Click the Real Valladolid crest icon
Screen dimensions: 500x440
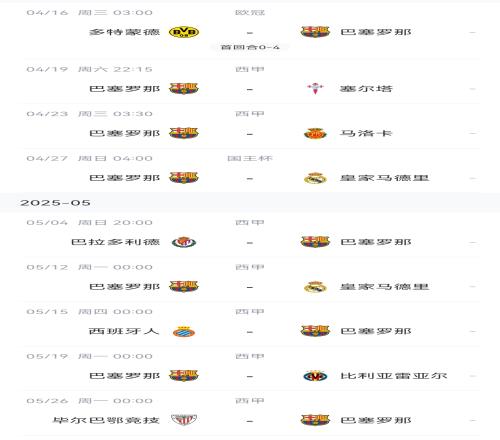point(184,242)
